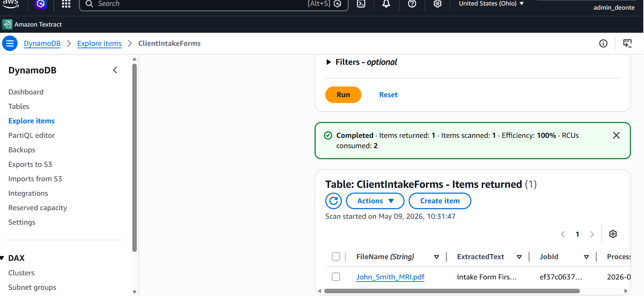Open Imports from S3 in the sidebar
Screen dimensions: 644x296
tap(35, 179)
